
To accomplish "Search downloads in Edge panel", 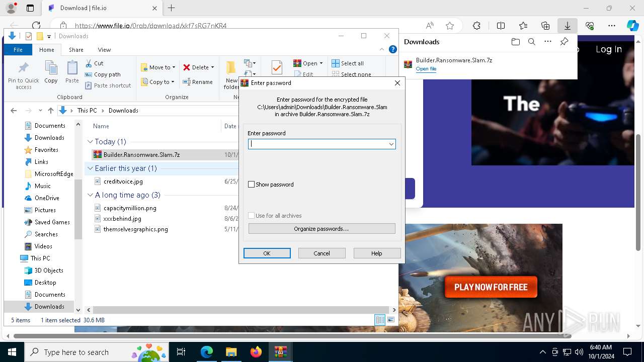I will (531, 42).
